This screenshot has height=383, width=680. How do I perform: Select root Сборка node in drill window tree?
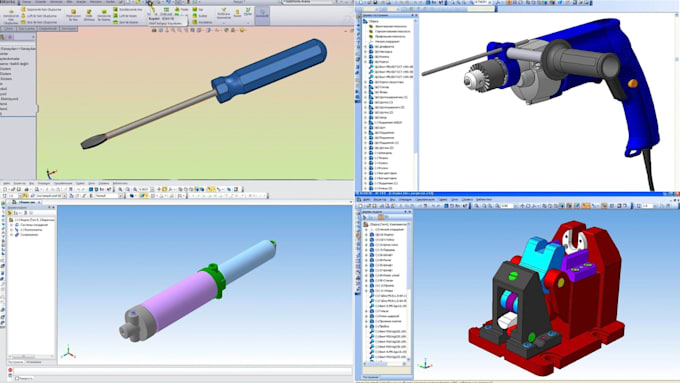(373, 21)
